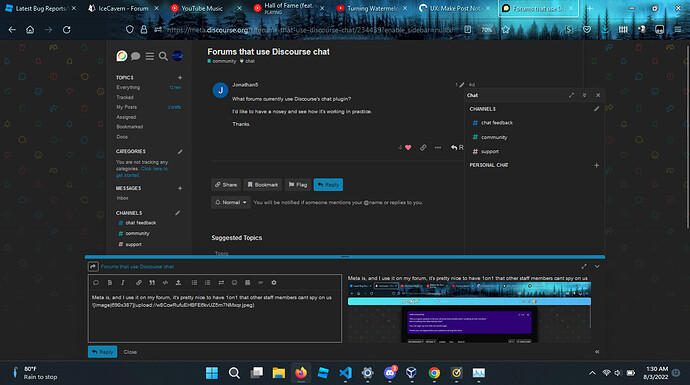Hide composer preview with double-chevron
Image resolution: width=690 pixels, height=385 pixels.
point(597,352)
